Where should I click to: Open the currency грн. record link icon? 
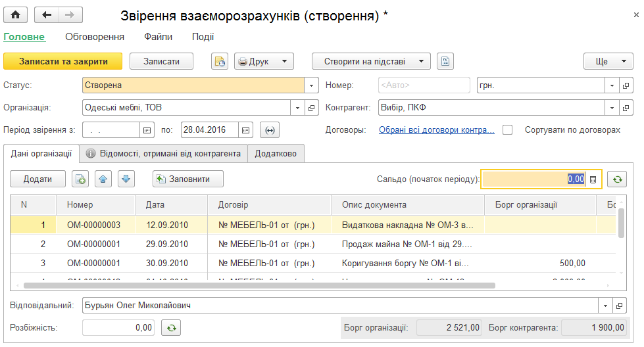coord(626,85)
